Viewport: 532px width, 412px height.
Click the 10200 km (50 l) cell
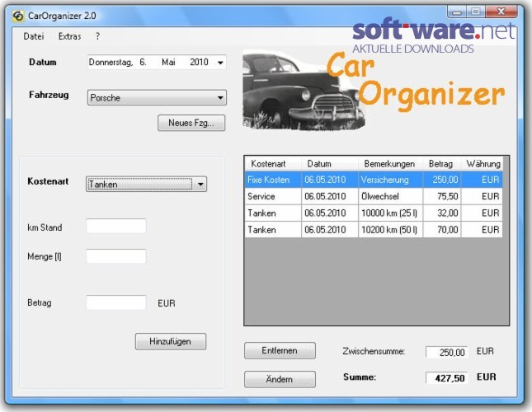390,230
